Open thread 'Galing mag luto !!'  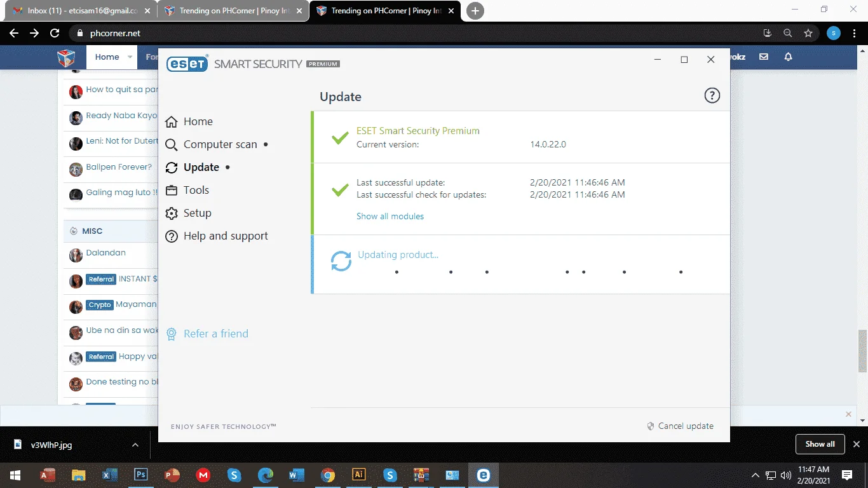(x=121, y=193)
